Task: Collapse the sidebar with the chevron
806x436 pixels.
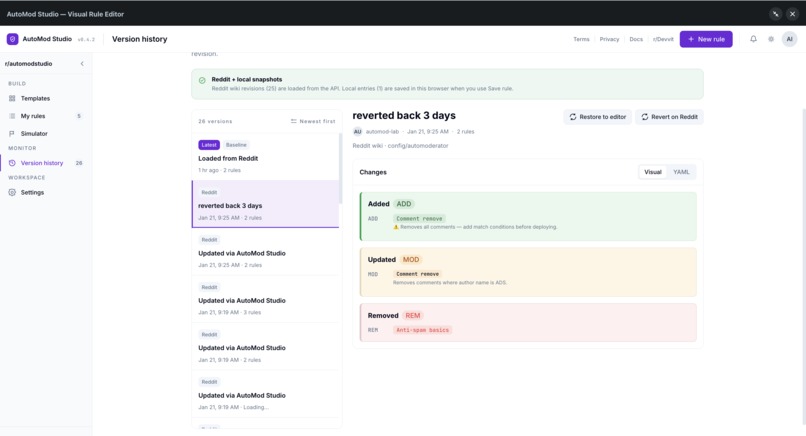Action: point(82,64)
